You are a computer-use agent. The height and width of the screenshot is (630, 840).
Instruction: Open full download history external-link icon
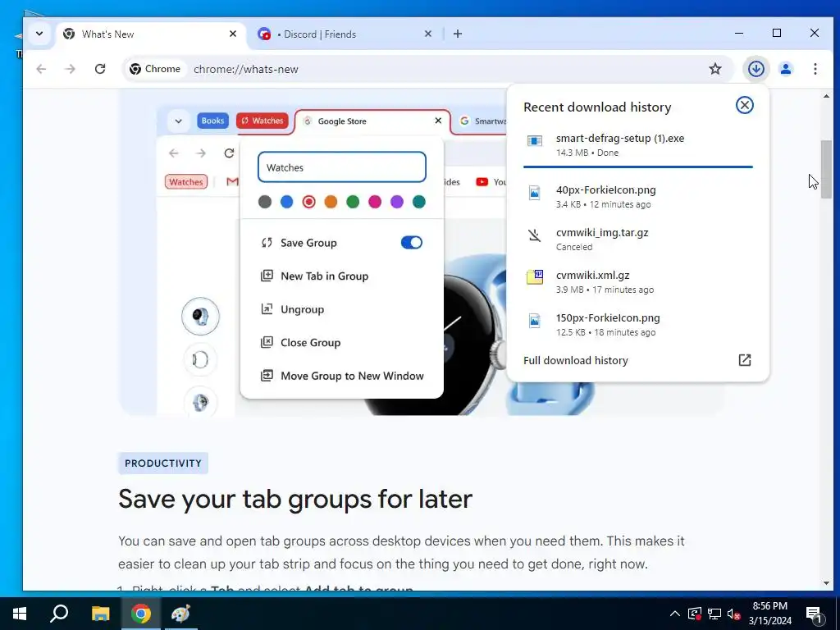[745, 360]
